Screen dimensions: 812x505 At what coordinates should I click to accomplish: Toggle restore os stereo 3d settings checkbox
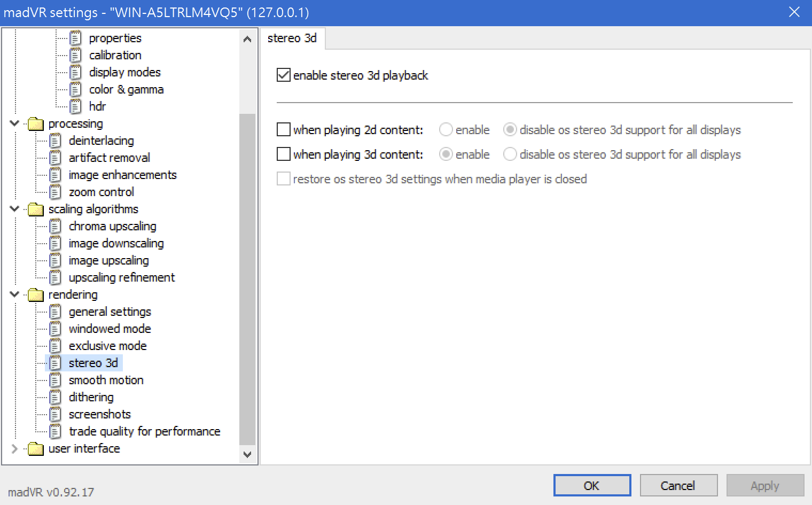284,179
